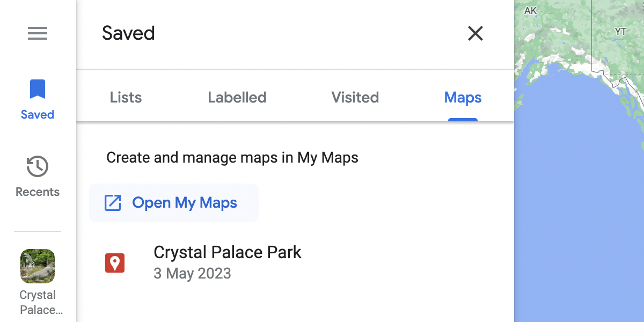The width and height of the screenshot is (644, 322).
Task: Click the red map pin beside Crystal Palace Park
Action: point(115,262)
